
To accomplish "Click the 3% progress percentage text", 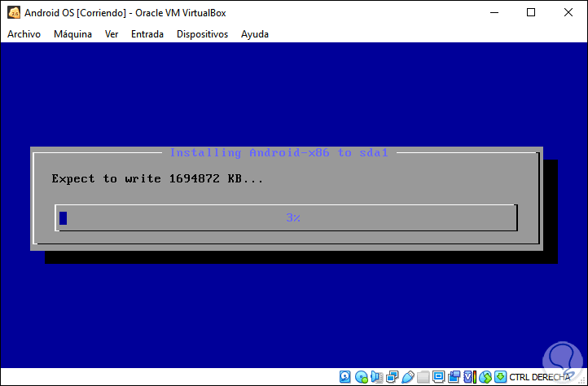I will [x=293, y=217].
